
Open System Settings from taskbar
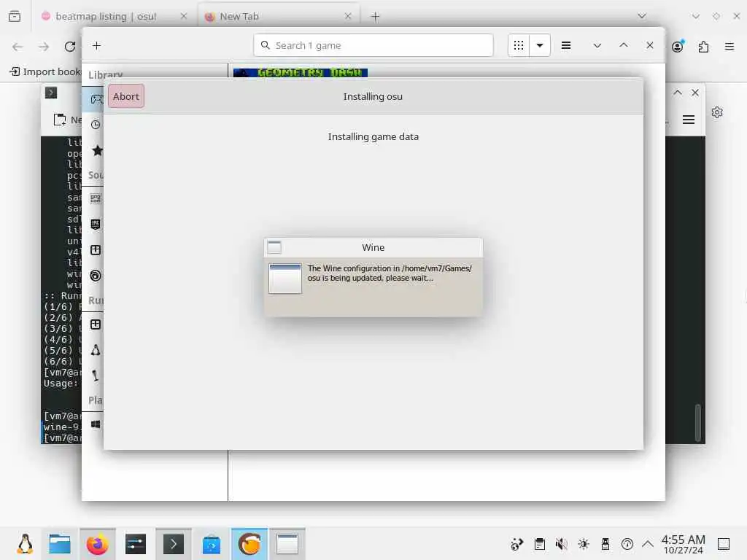pos(135,544)
